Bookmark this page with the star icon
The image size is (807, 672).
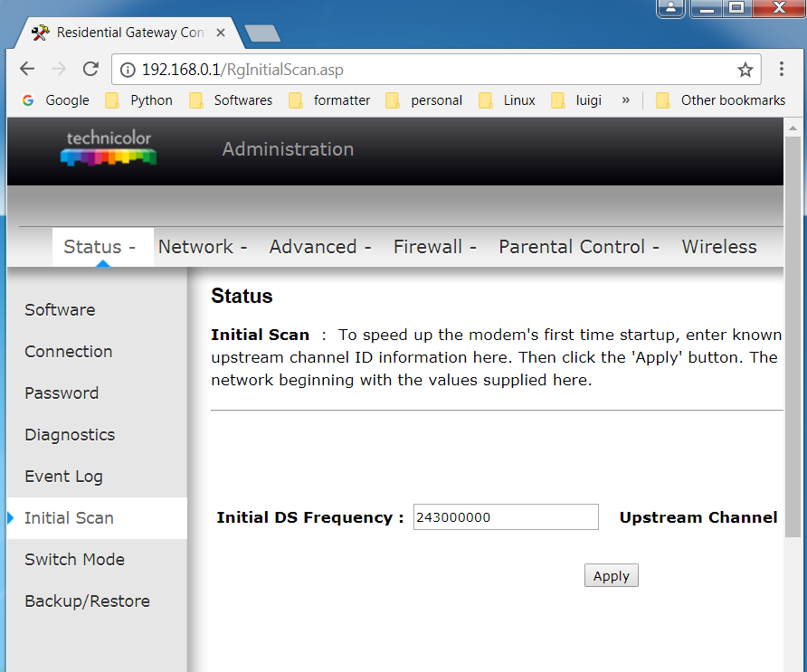[x=745, y=69]
